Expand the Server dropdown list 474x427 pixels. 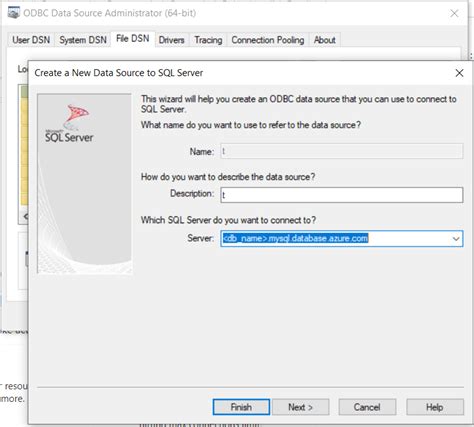coord(456,239)
